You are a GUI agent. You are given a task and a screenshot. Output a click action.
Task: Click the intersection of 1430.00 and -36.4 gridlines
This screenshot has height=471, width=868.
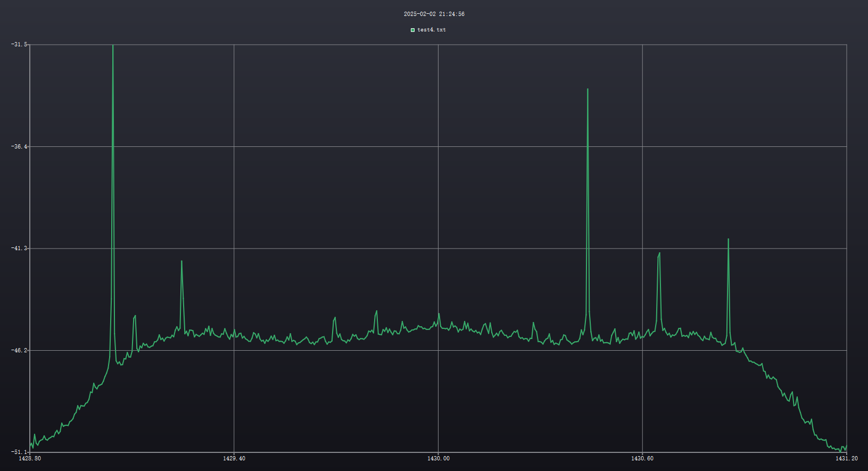click(x=438, y=146)
